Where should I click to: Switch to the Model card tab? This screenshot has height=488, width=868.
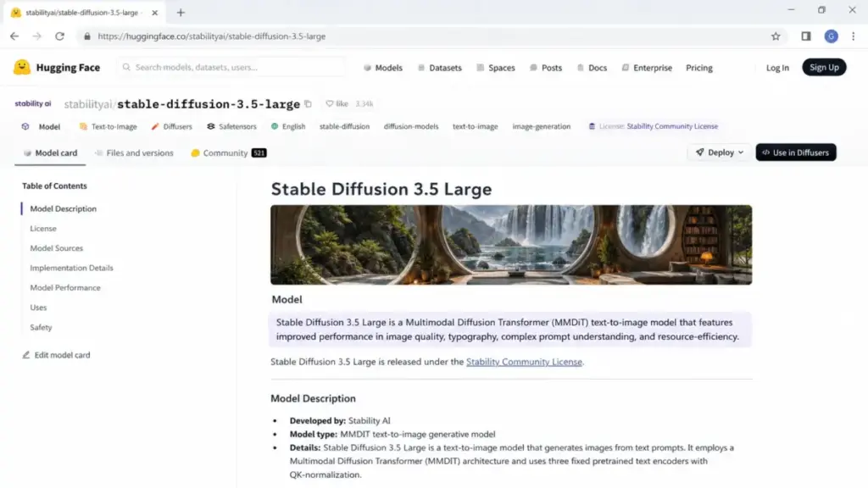[x=50, y=152]
